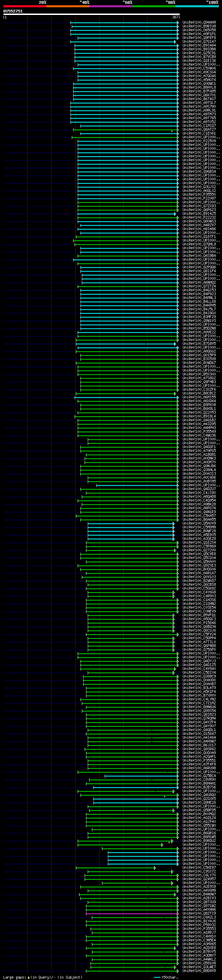222x980 pixels.
Task: Click the cyan alignment bar for Q5A0V9
Action: coord(131,524)
